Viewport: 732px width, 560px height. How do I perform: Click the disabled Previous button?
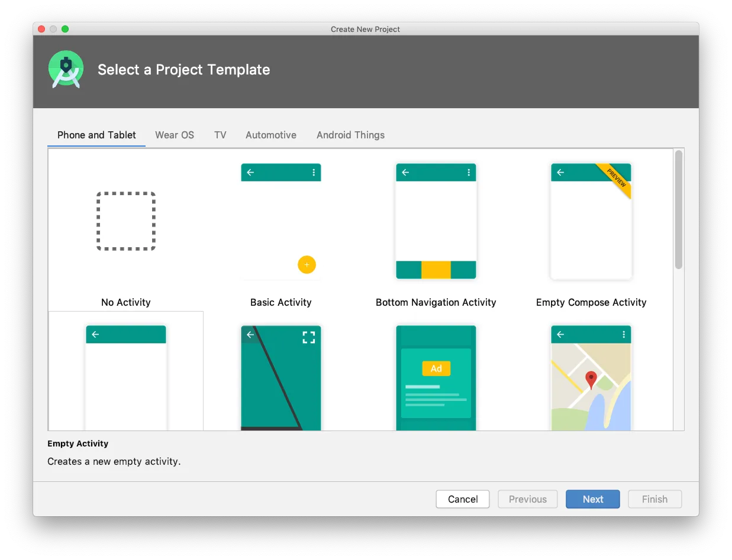click(x=527, y=499)
